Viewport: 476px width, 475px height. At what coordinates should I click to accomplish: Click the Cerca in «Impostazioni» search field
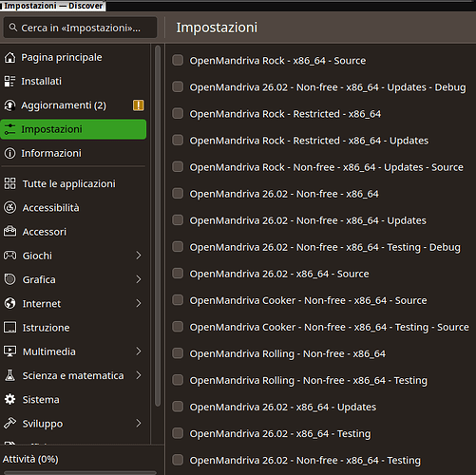(80, 28)
